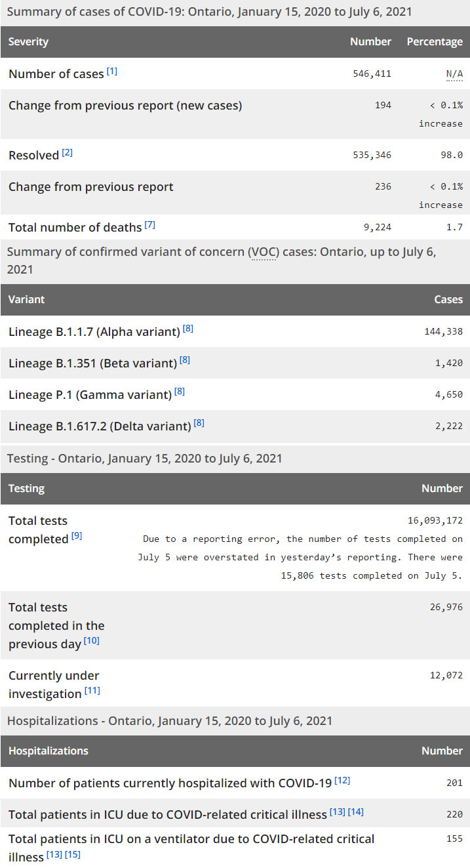470x868 pixels.
Task: Follow footnote 8 next to the Delta variant
Action: pos(199,423)
